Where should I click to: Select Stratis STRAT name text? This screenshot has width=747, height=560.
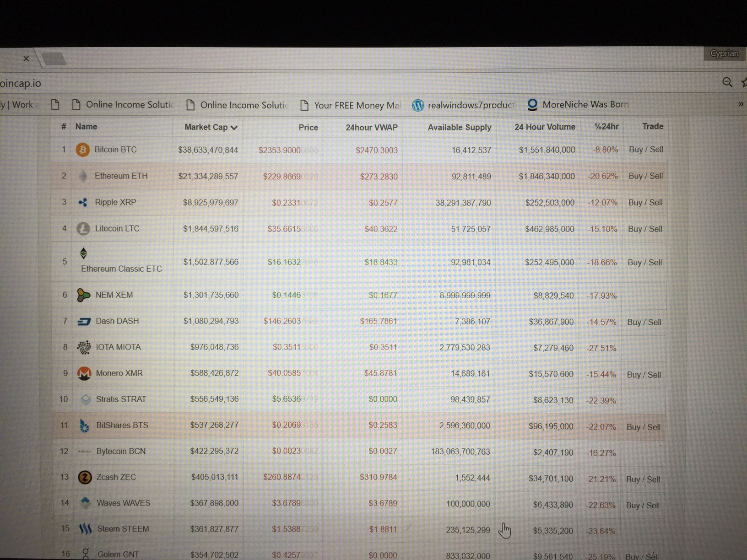pyautogui.click(x=121, y=399)
